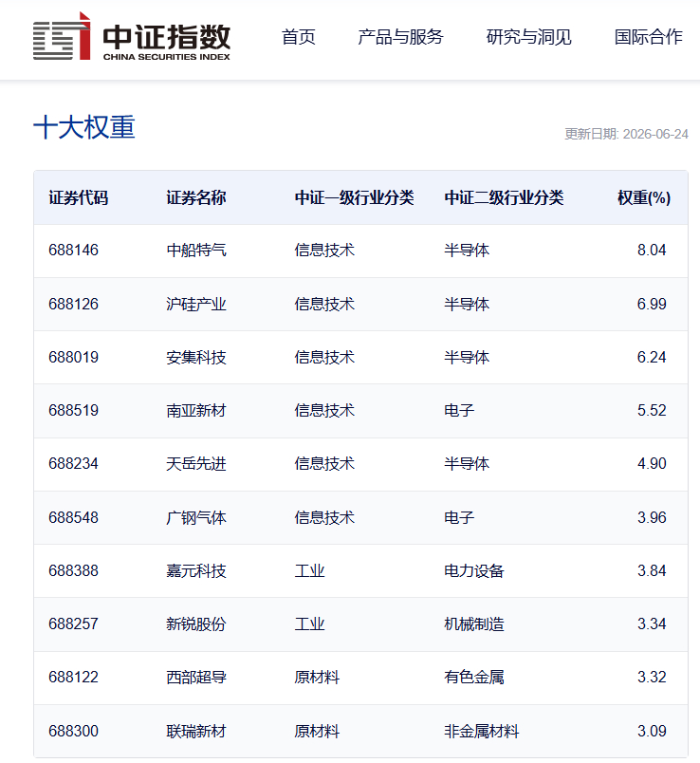Select security name 新锐股份
The height and width of the screenshot is (763, 700).
coord(196,623)
